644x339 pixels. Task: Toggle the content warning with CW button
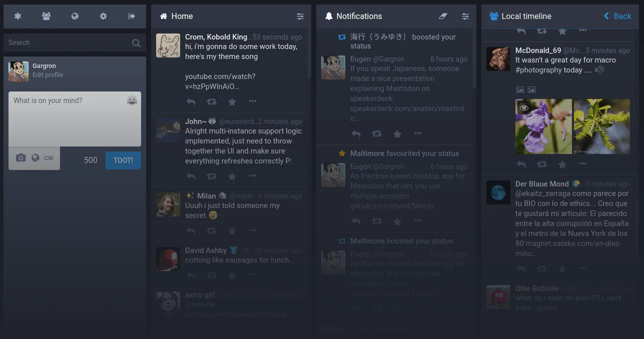pos(49,157)
